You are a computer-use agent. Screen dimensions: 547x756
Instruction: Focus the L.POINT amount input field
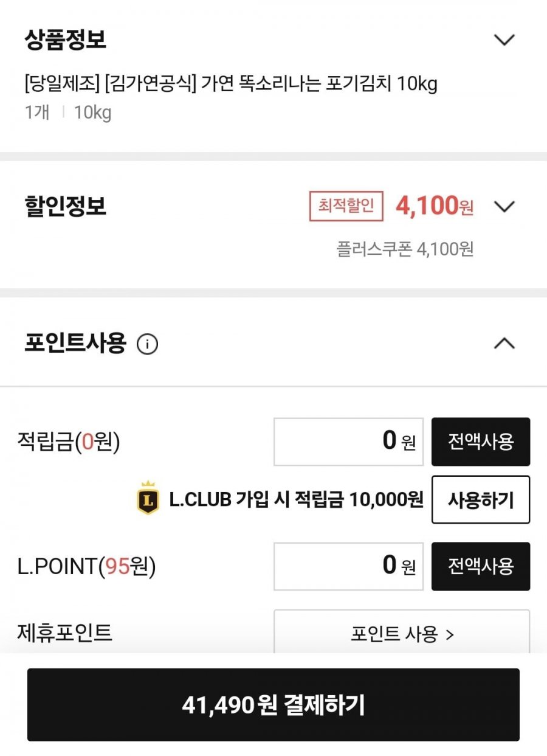point(348,566)
